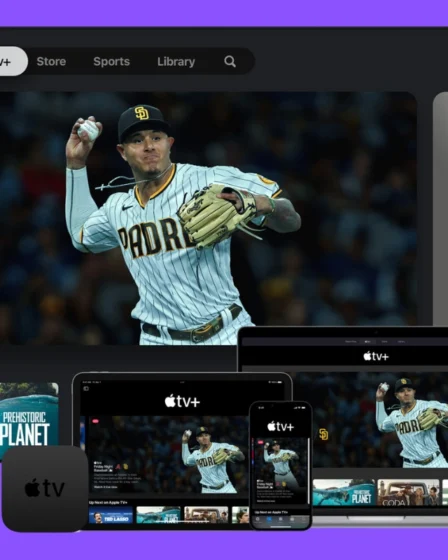Toggle the sidebar icon at the iPad's top-left corner
The height and width of the screenshot is (560, 448).
coord(86,388)
